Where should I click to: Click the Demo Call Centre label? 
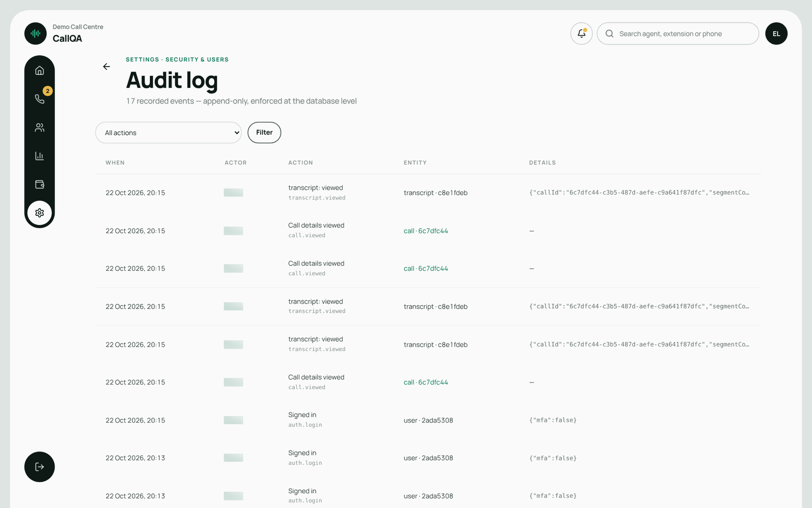[78, 27]
